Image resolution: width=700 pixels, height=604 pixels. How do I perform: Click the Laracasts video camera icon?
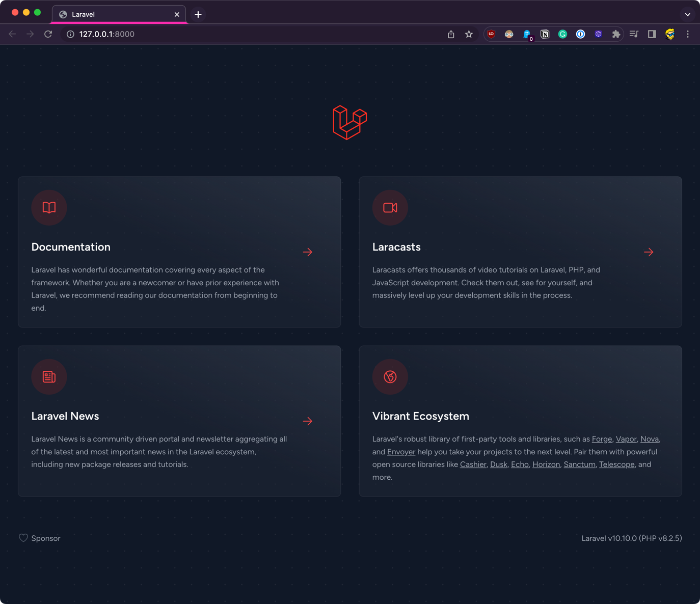(x=390, y=207)
